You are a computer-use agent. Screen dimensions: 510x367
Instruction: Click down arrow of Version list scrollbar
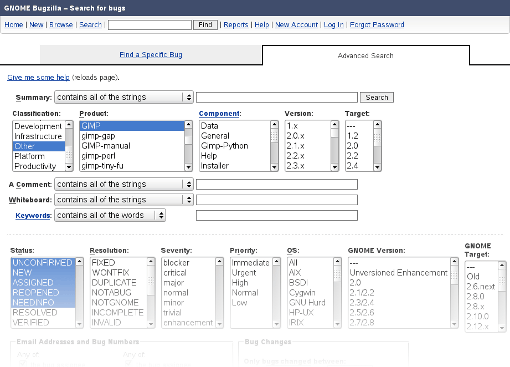pos(335,167)
